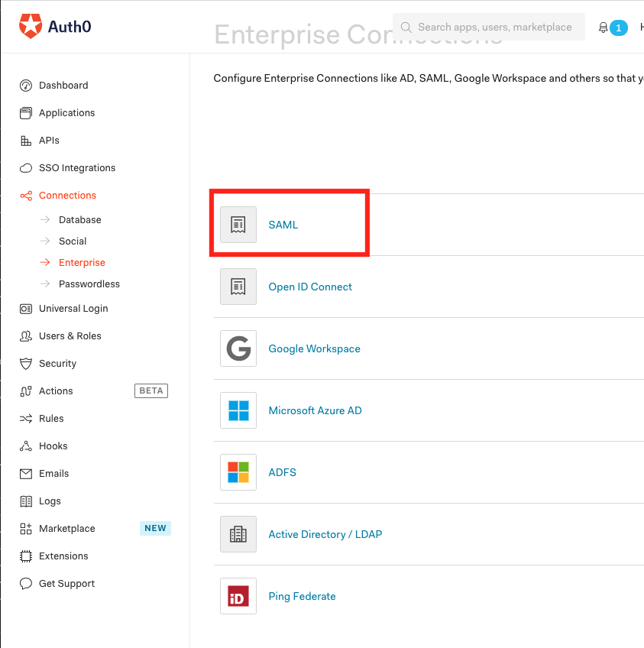Click the Users & Roles people icon
Image resolution: width=644 pixels, height=648 pixels.
point(26,336)
